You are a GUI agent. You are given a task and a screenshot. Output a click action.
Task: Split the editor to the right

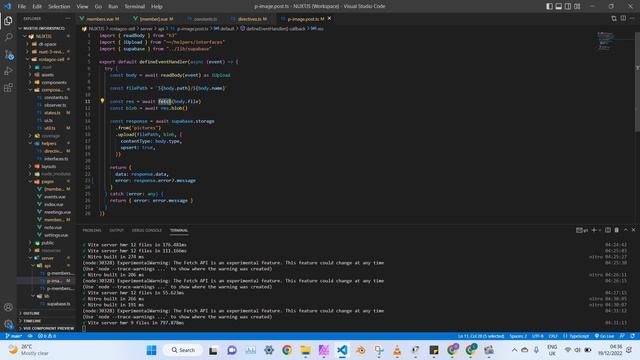623,18
